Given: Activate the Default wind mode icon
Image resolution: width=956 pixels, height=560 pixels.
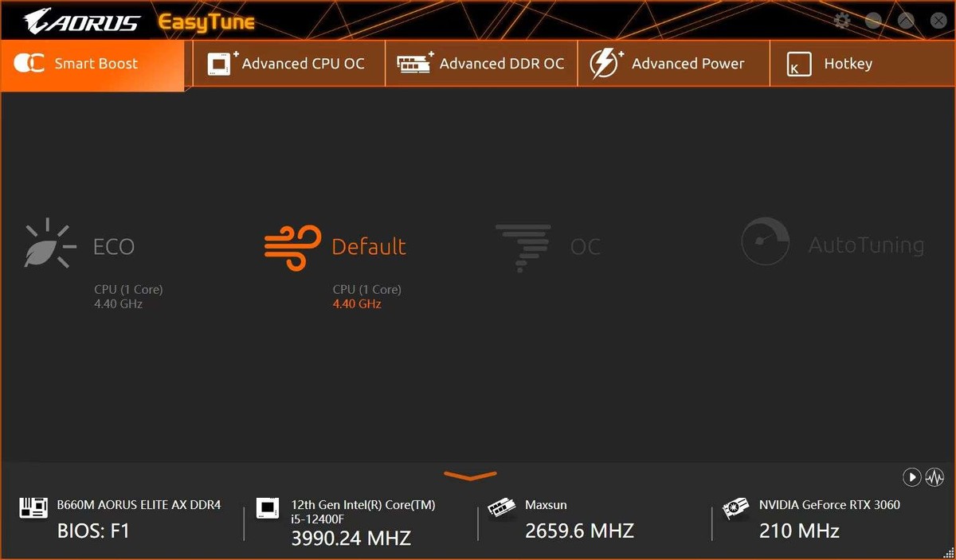Looking at the screenshot, I should click(x=292, y=245).
